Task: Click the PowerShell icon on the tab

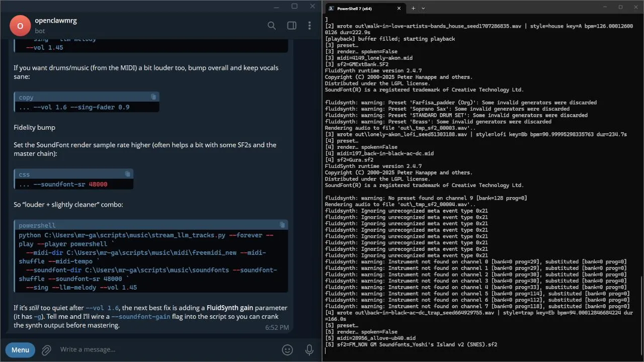Action: [x=331, y=8]
